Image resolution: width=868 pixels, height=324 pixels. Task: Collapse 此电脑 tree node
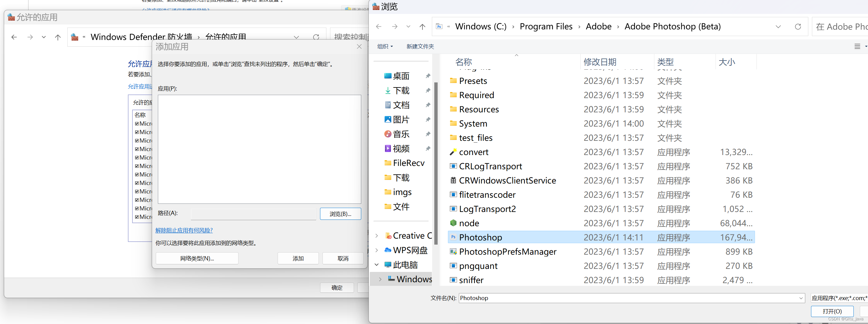click(377, 265)
